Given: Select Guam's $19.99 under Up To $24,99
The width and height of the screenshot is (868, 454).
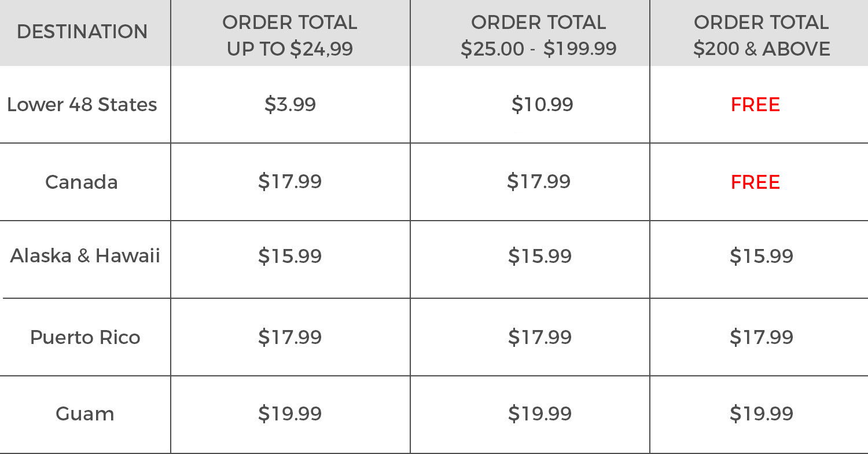Looking at the screenshot, I should tap(290, 413).
